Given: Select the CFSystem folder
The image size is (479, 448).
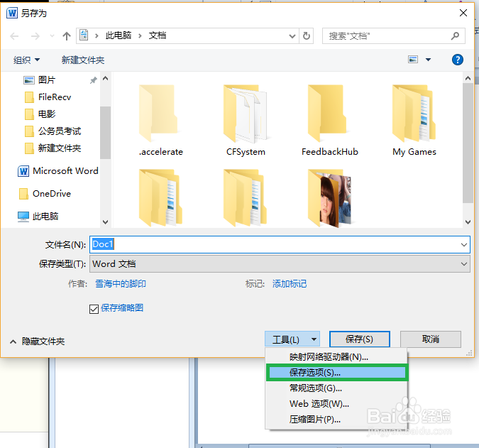Looking at the screenshot, I should [246, 121].
